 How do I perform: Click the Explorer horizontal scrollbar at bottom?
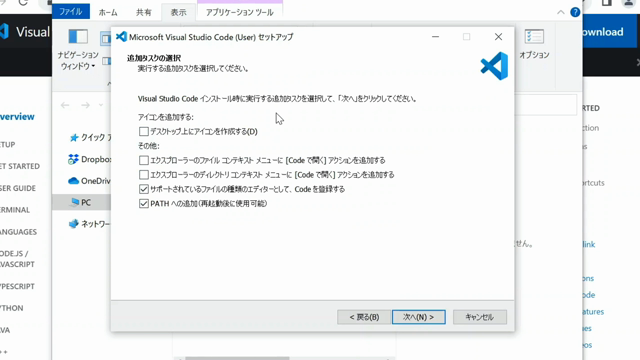238,358
